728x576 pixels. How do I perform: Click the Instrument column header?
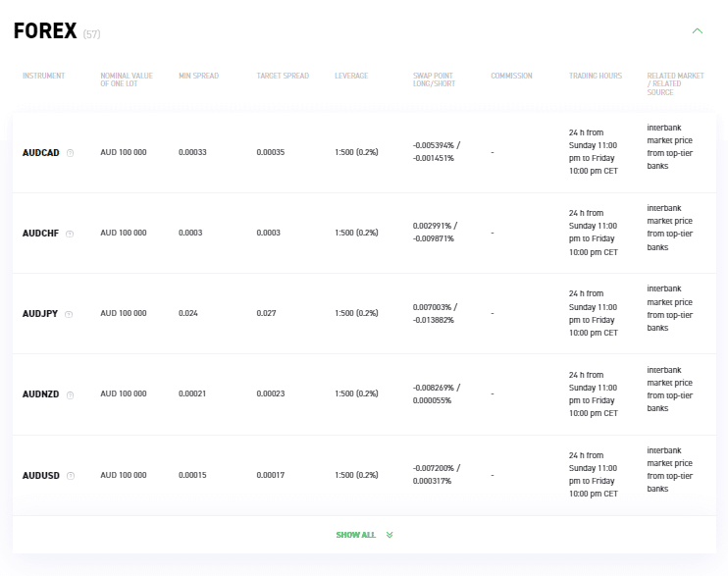click(44, 76)
